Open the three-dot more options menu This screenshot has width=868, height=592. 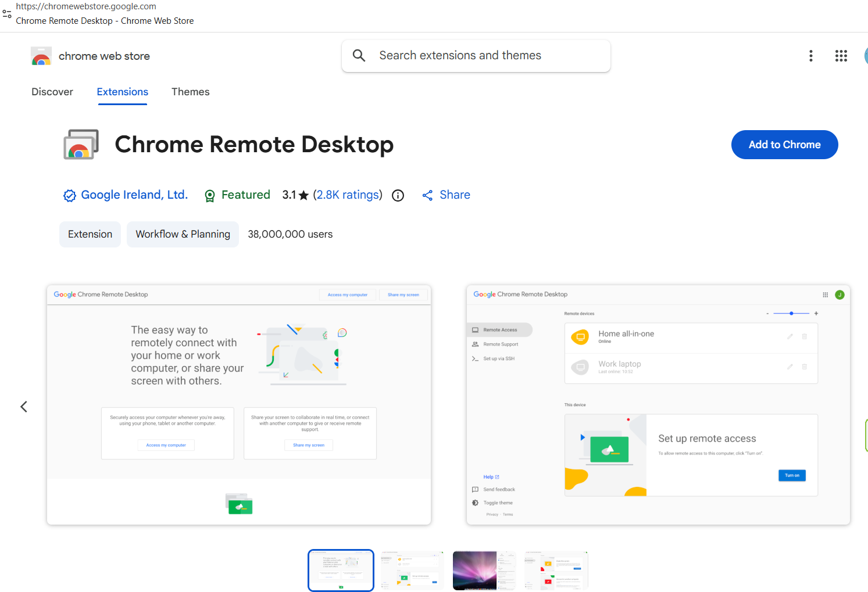(x=811, y=56)
